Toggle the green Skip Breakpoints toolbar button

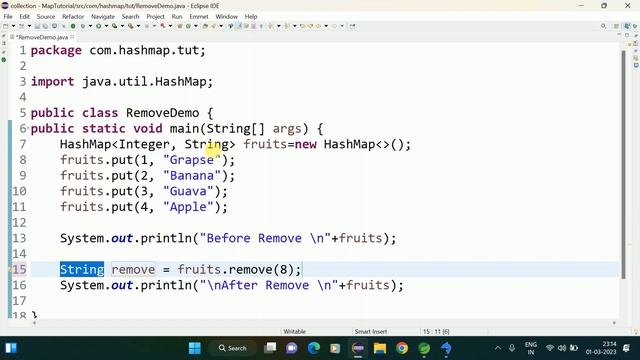(73, 26)
